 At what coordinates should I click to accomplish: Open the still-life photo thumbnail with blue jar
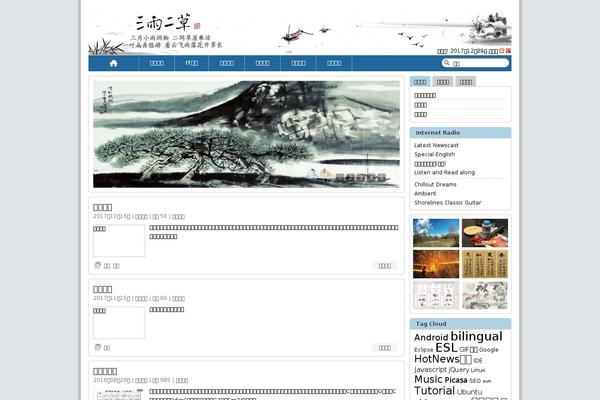pyautogui.click(x=485, y=233)
